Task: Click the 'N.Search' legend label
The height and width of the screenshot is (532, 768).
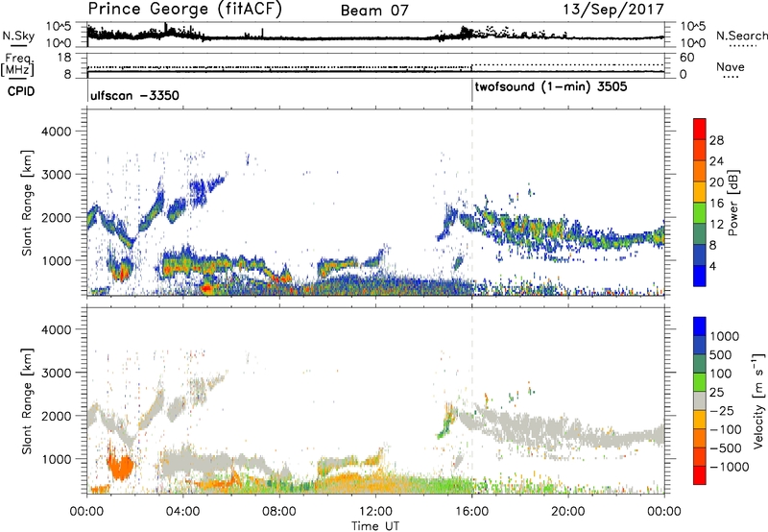Action: [741, 36]
